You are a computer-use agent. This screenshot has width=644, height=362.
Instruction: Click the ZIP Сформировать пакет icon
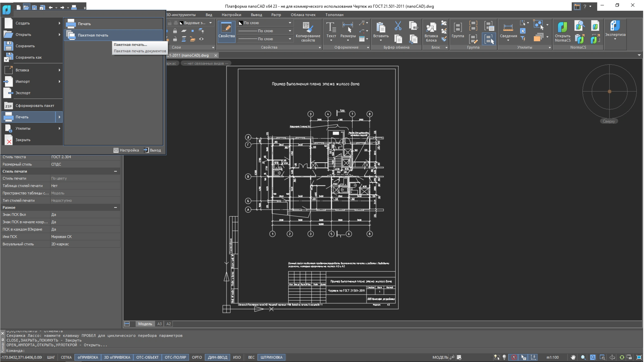pyautogui.click(x=8, y=106)
